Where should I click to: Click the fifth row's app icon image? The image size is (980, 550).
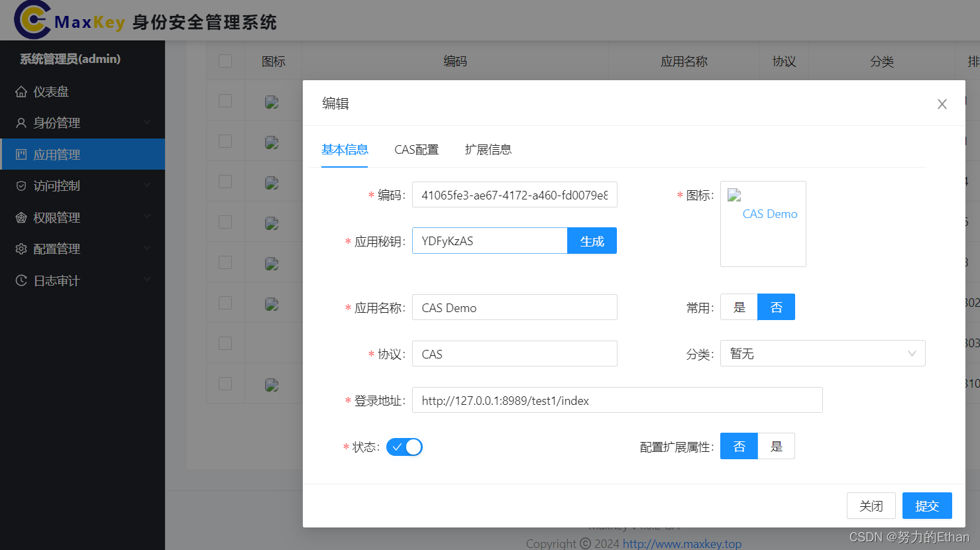tap(272, 263)
